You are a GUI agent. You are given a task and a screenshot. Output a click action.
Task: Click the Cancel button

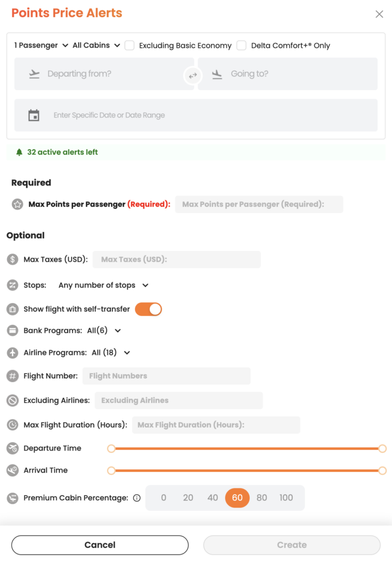coord(100,545)
